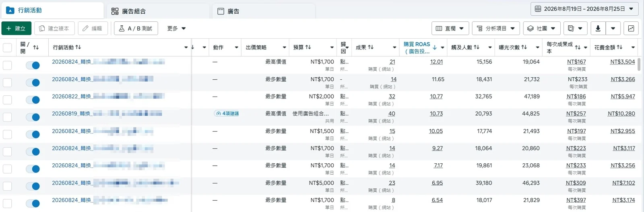Toggle off the campaign spending NT$3,256
The height and width of the screenshot is (212, 644).
pos(33,169)
